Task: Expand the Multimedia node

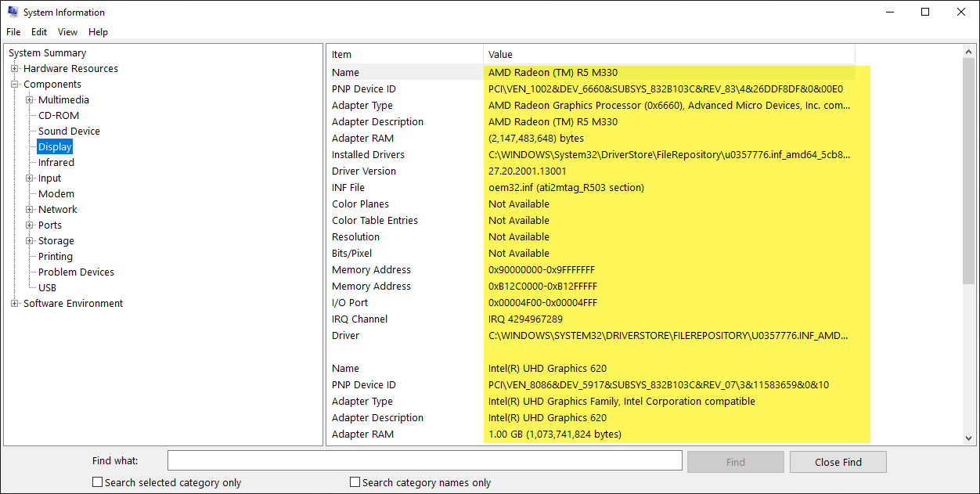Action: (30, 100)
